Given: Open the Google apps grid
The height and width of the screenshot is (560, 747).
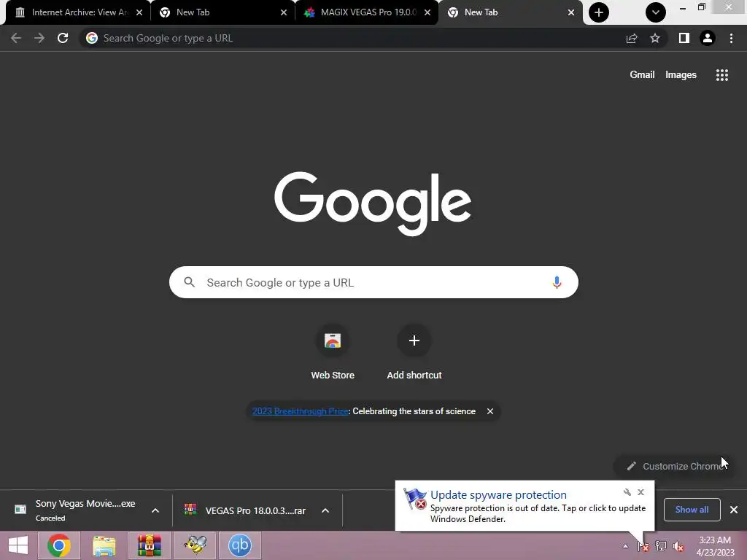Looking at the screenshot, I should [x=722, y=75].
